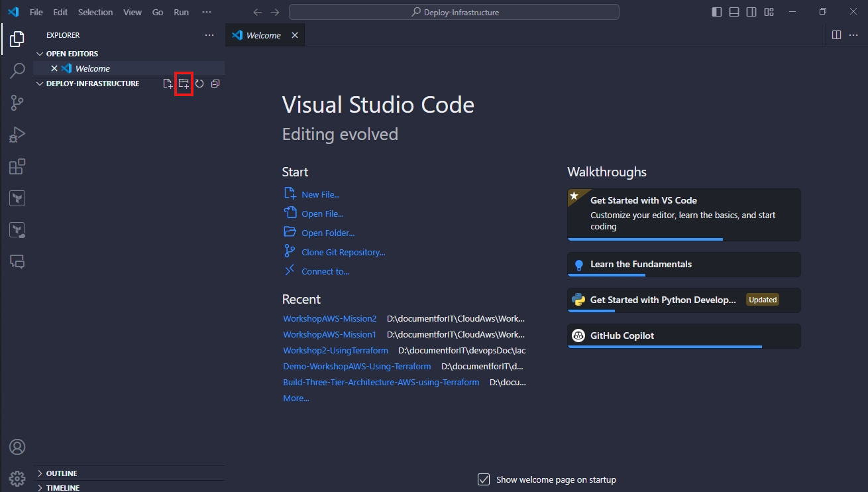Uncheck Show welcome page on startup
Viewport: 868px width, 492px height.
(x=484, y=479)
